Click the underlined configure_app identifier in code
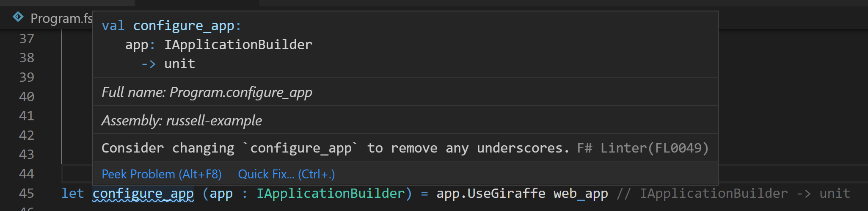 click(x=143, y=194)
